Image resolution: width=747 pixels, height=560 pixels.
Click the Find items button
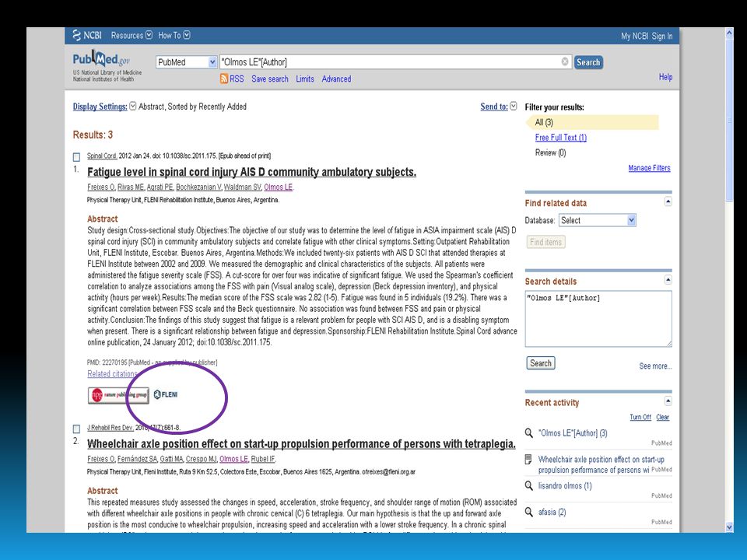(546, 242)
